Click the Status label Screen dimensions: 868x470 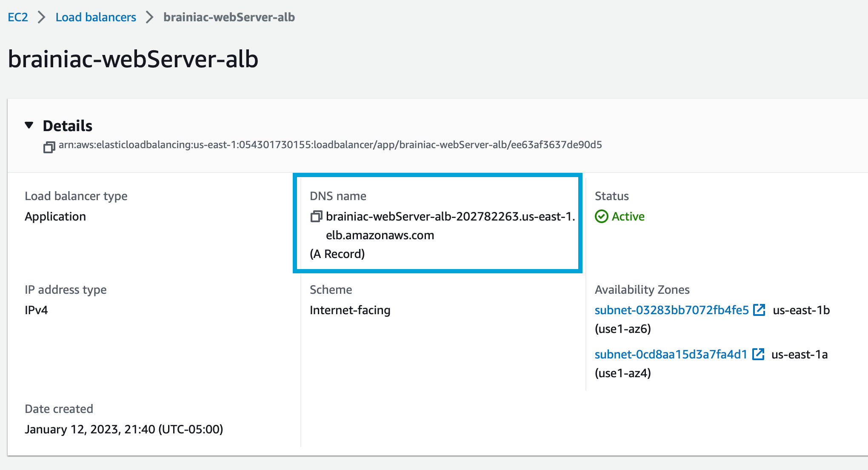click(611, 196)
